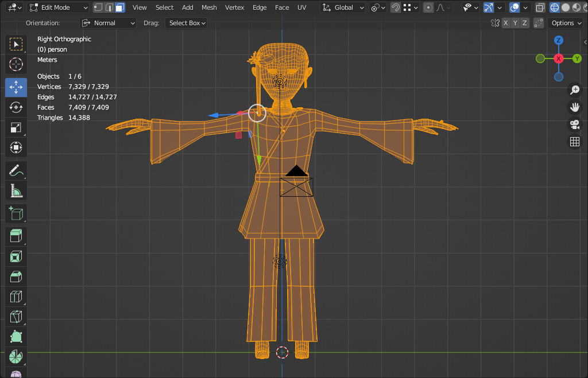Open the pivot point dropdown
The width and height of the screenshot is (588, 378).
coord(378,7)
